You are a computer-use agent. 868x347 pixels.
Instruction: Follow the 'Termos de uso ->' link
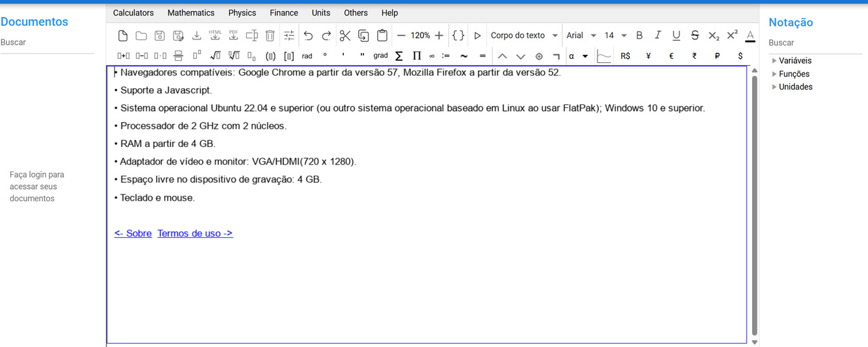[195, 233]
